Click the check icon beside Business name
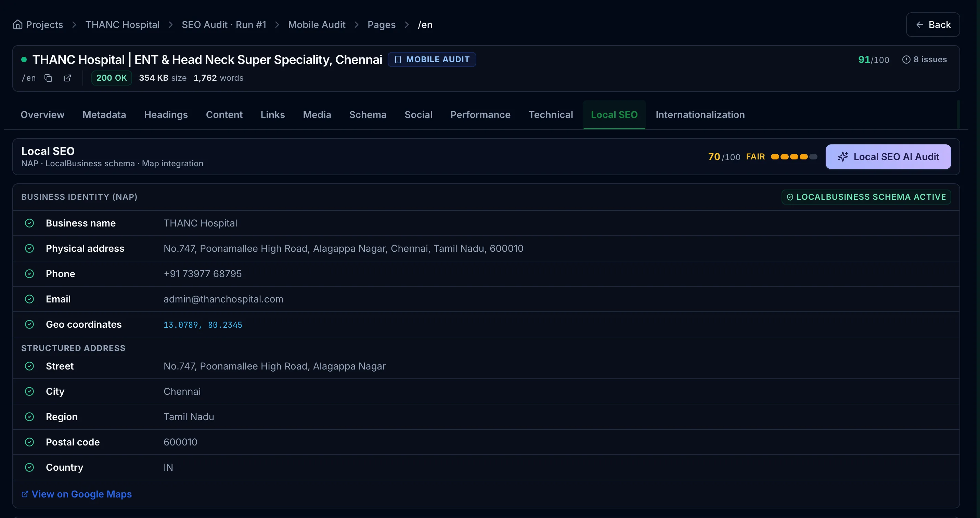The height and width of the screenshot is (518, 980). click(29, 223)
